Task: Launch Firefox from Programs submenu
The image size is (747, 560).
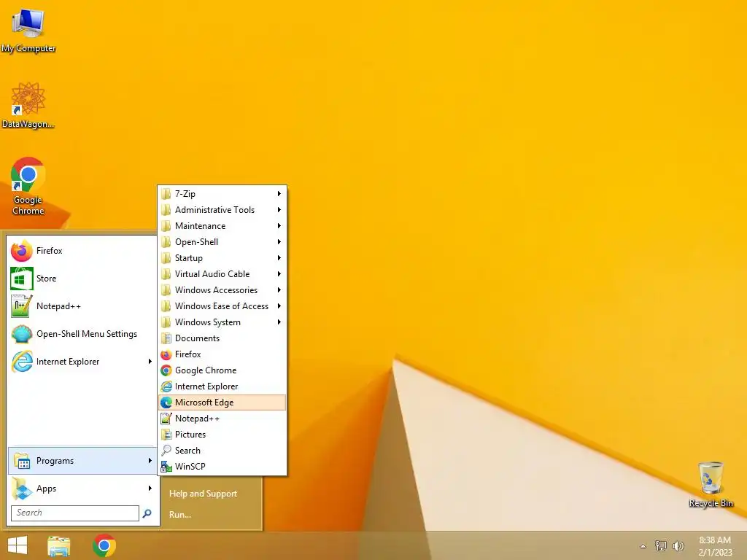Action: [x=222, y=354]
